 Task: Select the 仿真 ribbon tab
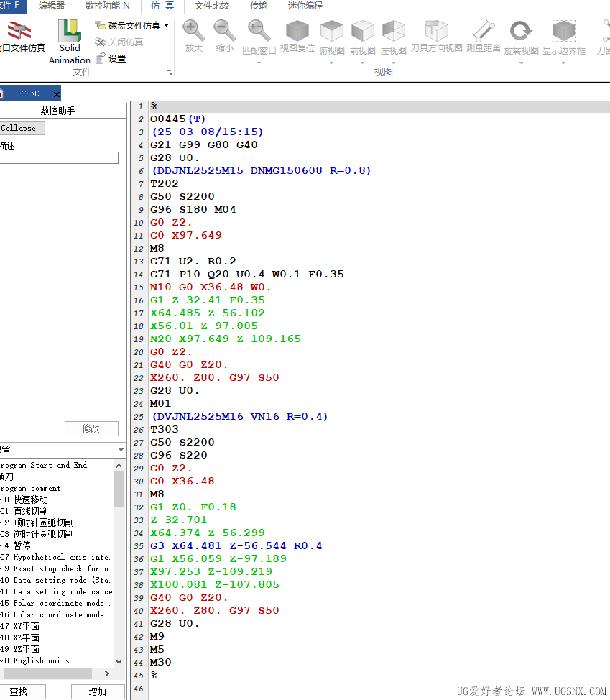coord(162,5)
